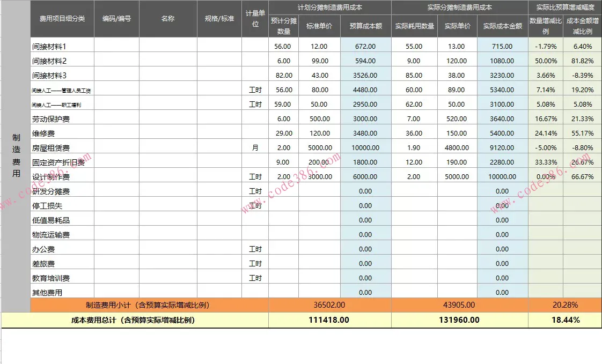The width and height of the screenshot is (602, 364).
Task: Select the total budget value 111418.00
Action: [x=330, y=320]
